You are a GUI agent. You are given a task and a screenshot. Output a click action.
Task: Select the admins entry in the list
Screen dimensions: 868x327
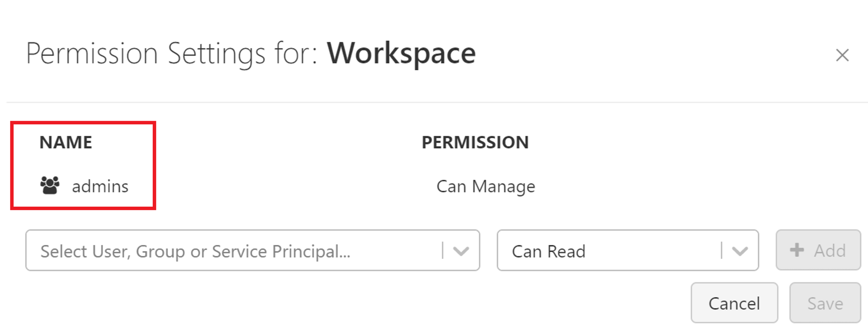pyautogui.click(x=101, y=185)
